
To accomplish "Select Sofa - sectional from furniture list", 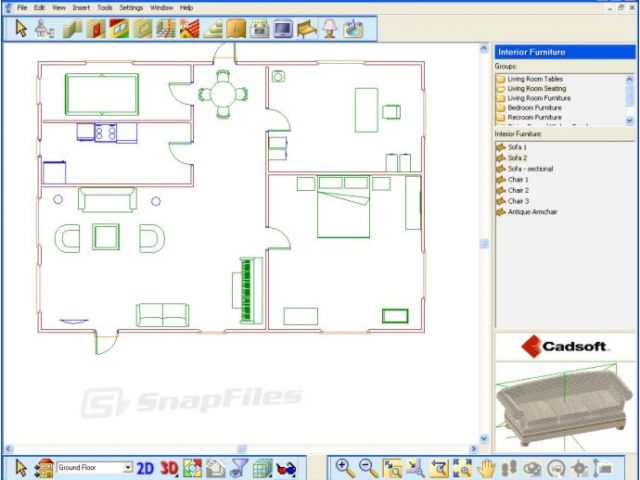I will coord(530,169).
